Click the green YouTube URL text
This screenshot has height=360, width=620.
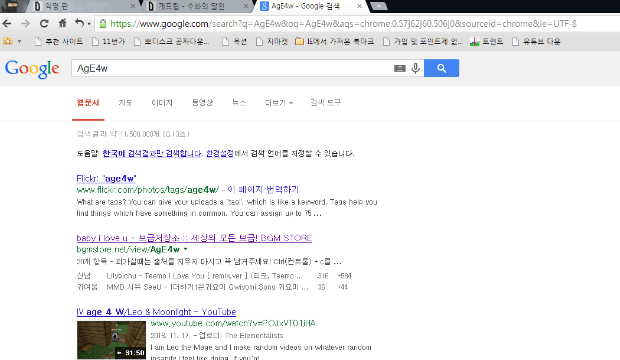point(233,323)
